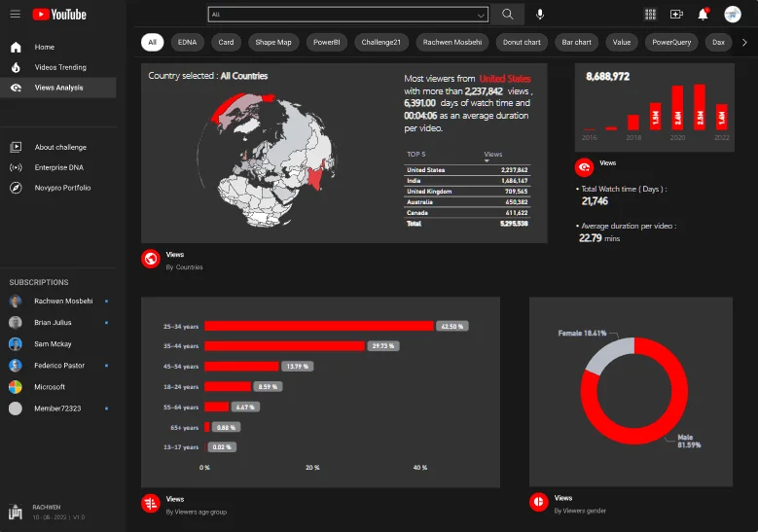758x532 pixels.
Task: Click the Enterprise DNA broadcast icon
Action: [x=16, y=167]
